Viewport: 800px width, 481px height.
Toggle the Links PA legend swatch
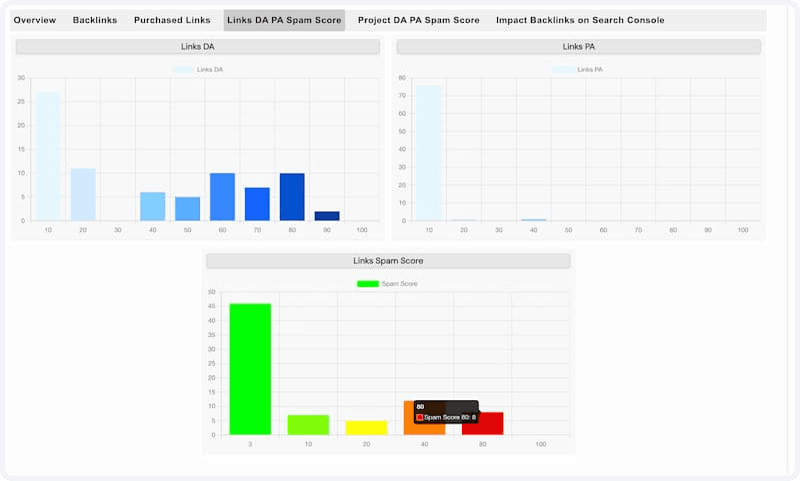click(x=564, y=69)
